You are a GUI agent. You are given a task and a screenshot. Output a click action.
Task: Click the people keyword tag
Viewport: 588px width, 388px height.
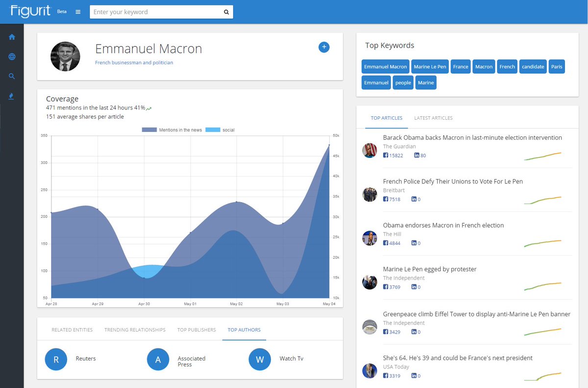[x=403, y=82]
